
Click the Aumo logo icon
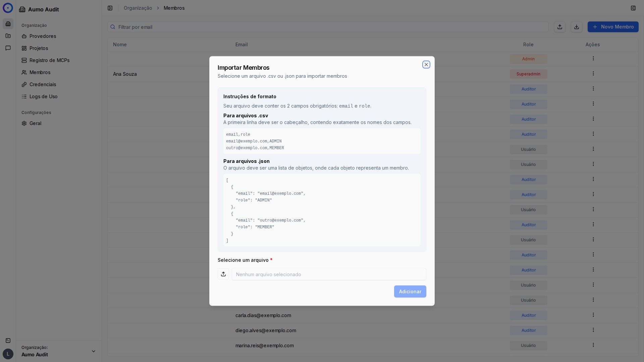coord(8,8)
